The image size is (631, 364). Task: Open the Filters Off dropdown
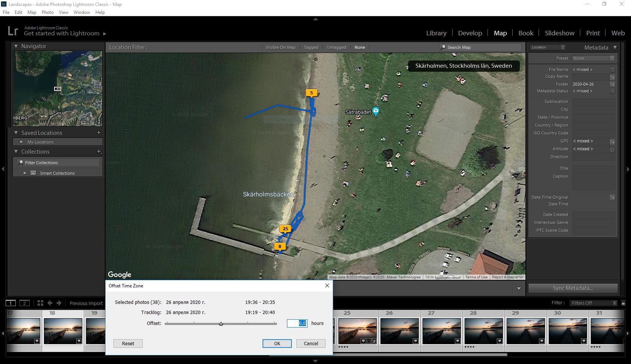[x=593, y=303]
